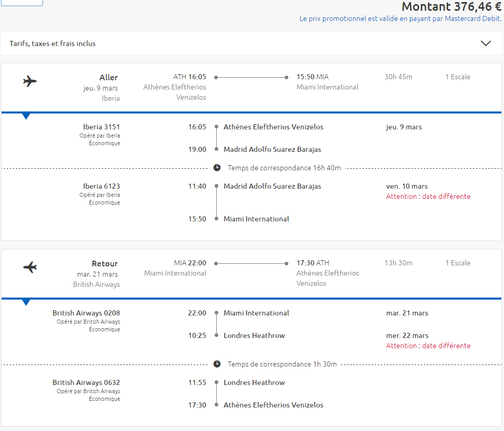Click warning 'Attention : date différente' under mer. 22 mars
504x431 pixels.
pyautogui.click(x=428, y=346)
